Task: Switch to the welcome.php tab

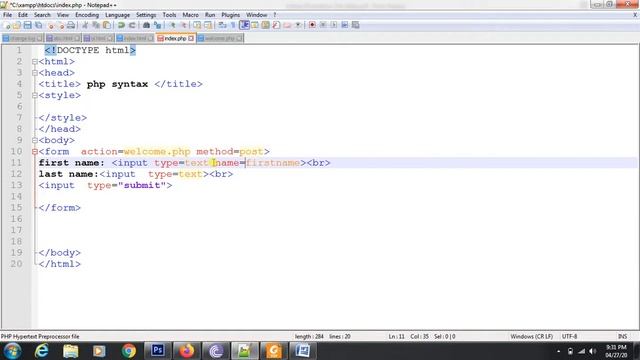Action: click(220, 38)
